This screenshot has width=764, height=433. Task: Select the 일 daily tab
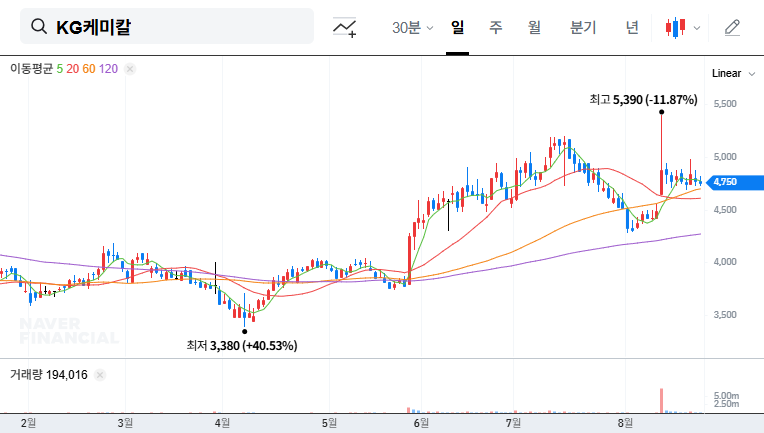tap(457, 27)
